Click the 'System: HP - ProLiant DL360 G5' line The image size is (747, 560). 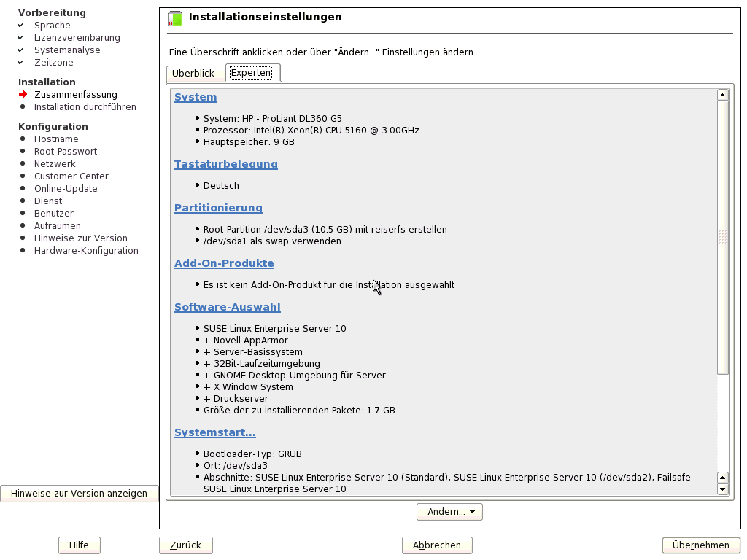273,119
